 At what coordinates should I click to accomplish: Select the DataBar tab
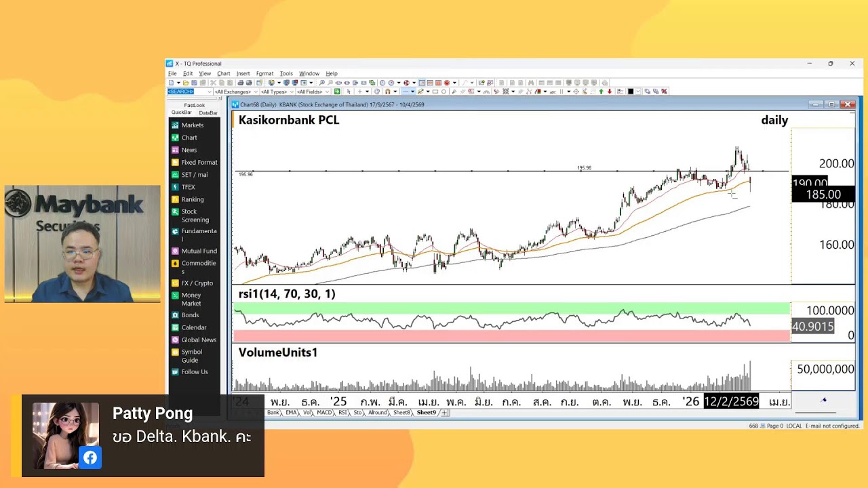click(x=208, y=113)
